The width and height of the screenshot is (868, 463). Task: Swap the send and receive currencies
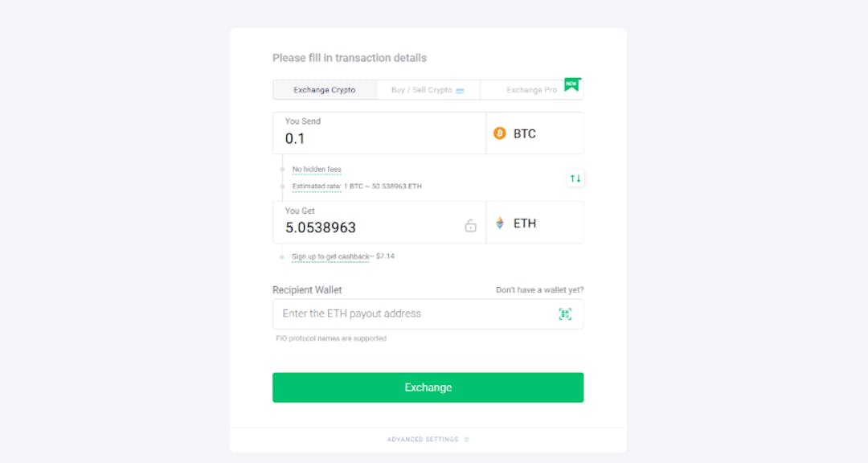(x=575, y=178)
